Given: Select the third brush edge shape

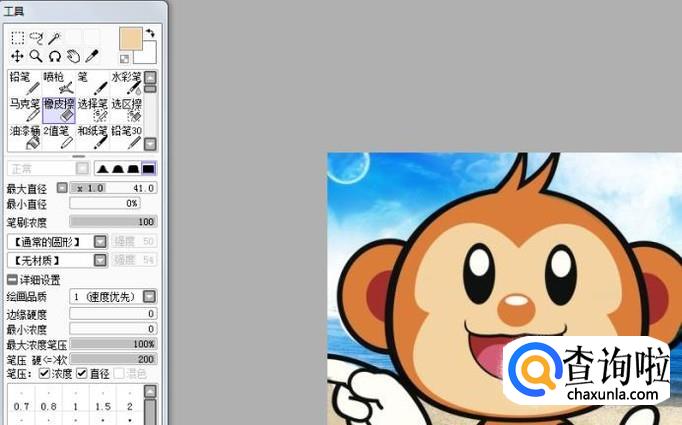Looking at the screenshot, I should pyautogui.click(x=133, y=168).
